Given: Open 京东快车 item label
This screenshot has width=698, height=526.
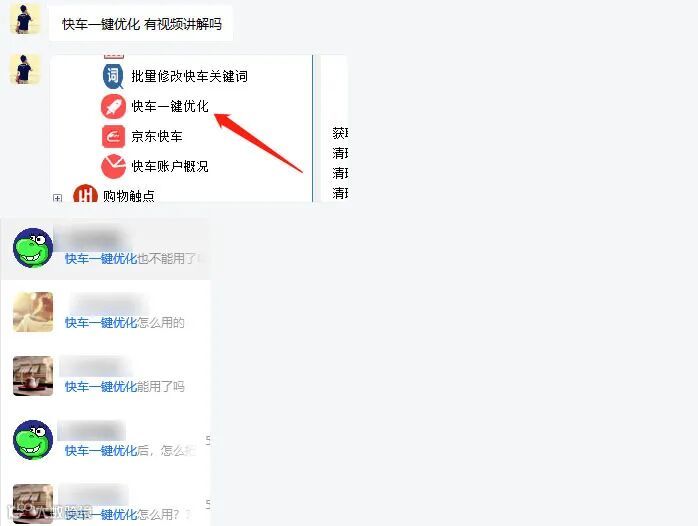Looking at the screenshot, I should 157,136.
